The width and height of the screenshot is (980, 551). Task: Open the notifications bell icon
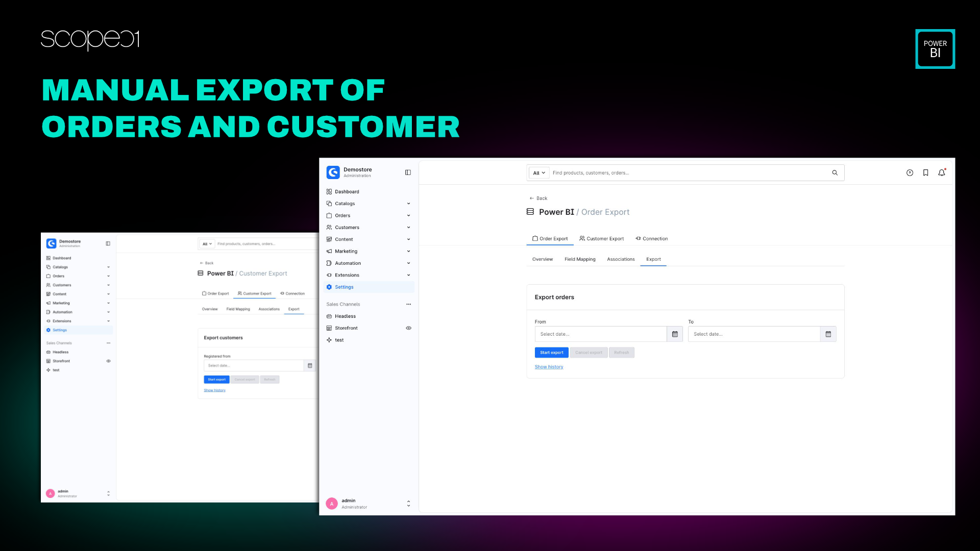(942, 173)
